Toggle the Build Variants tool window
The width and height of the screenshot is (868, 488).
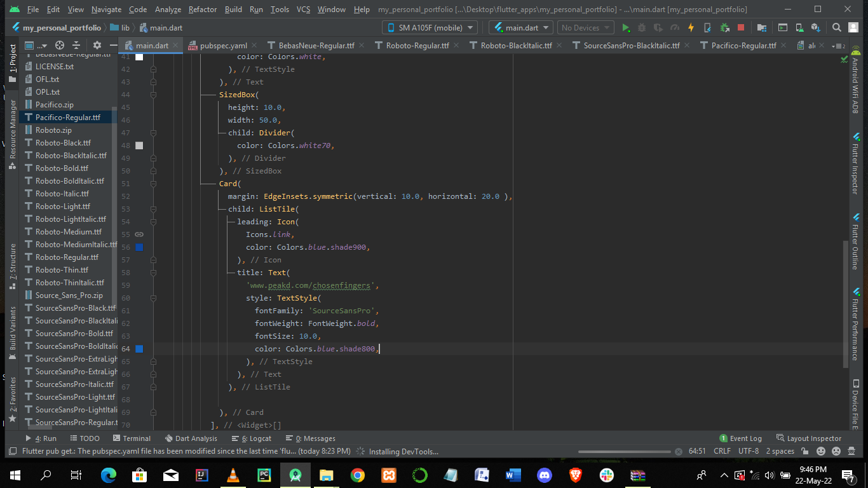pos(13,334)
